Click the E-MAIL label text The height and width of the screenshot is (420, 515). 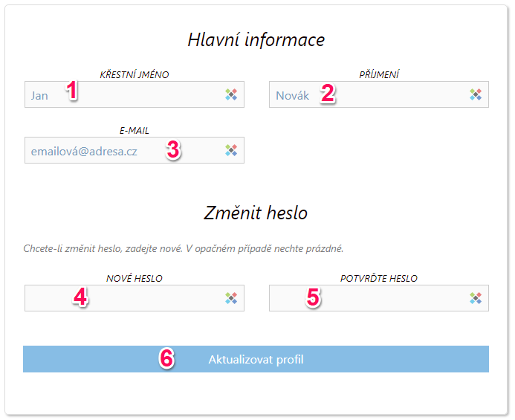click(135, 130)
